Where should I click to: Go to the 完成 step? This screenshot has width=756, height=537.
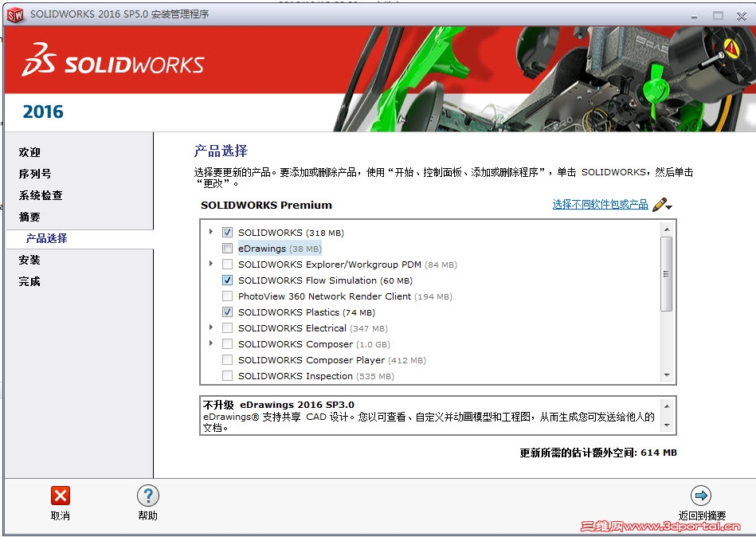29,281
